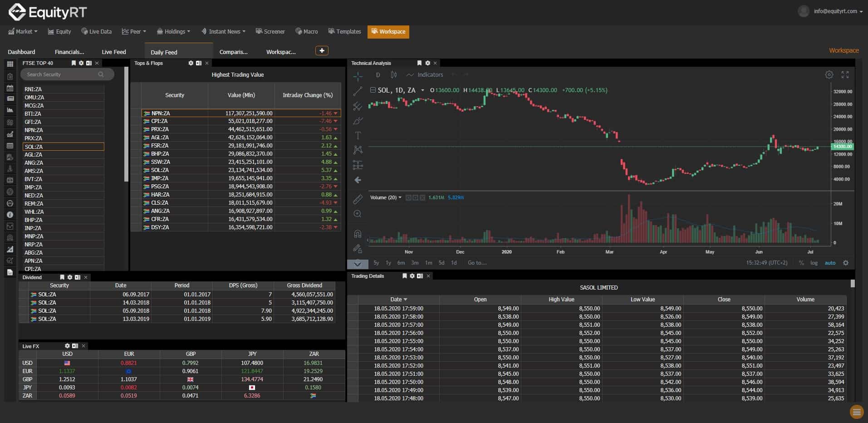Change candlestick chart style
The width and height of the screenshot is (868, 423).
[394, 75]
